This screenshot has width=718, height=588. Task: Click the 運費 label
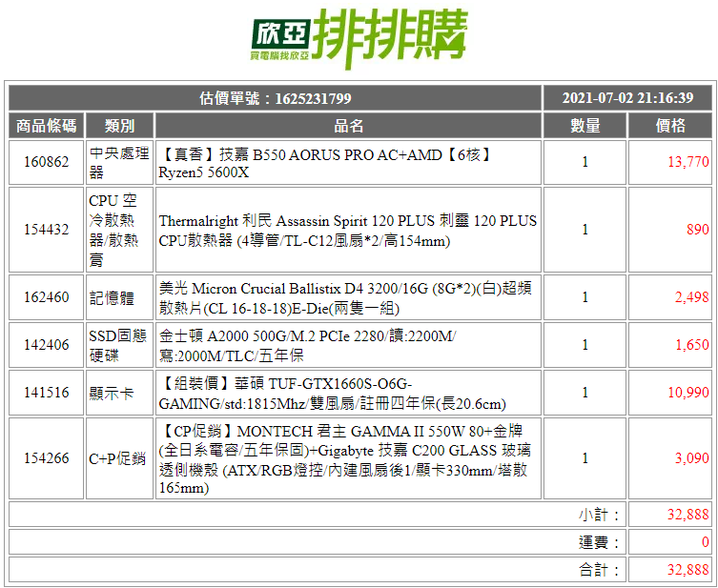click(x=599, y=542)
